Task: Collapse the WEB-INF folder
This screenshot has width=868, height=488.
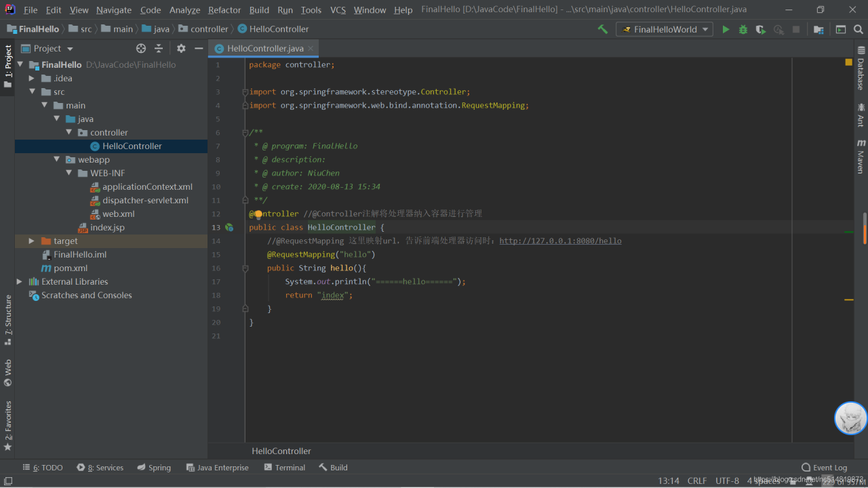Action: (x=68, y=173)
